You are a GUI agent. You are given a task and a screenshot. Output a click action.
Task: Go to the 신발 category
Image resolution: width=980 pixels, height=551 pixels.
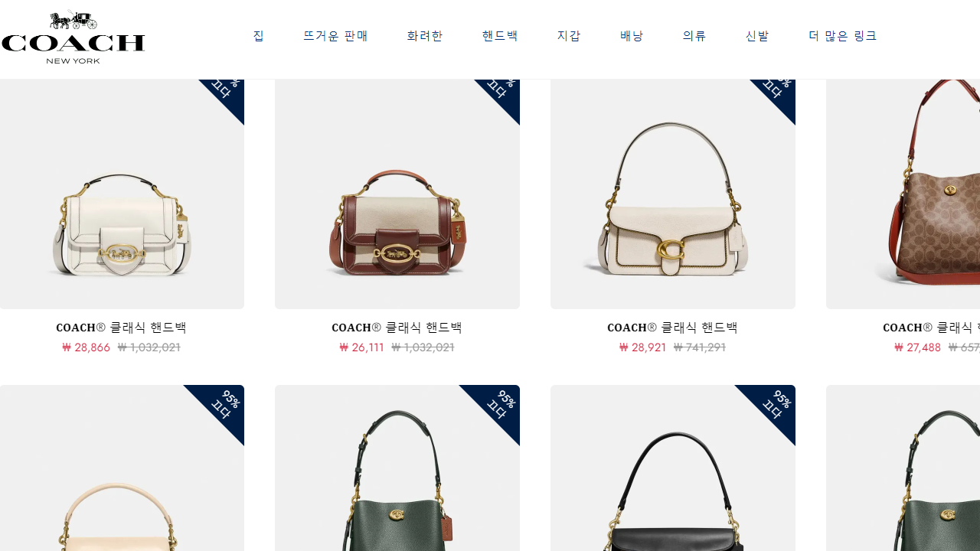pos(757,36)
